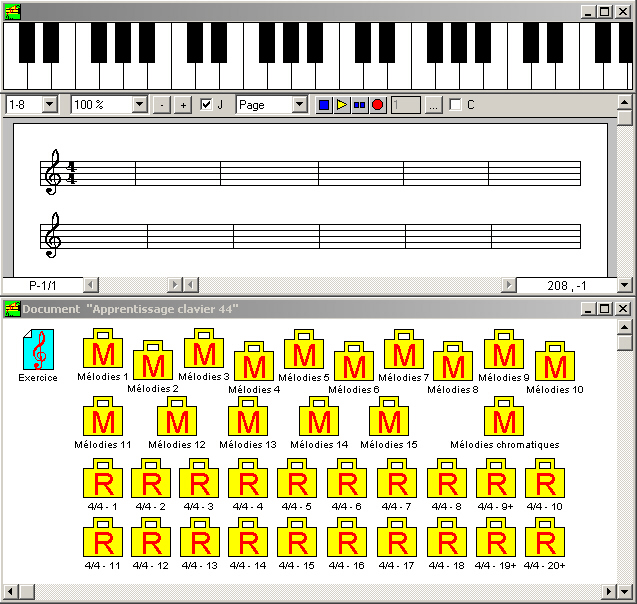
Task: Toggle the J checkbox in the toolbar
Action: point(206,105)
